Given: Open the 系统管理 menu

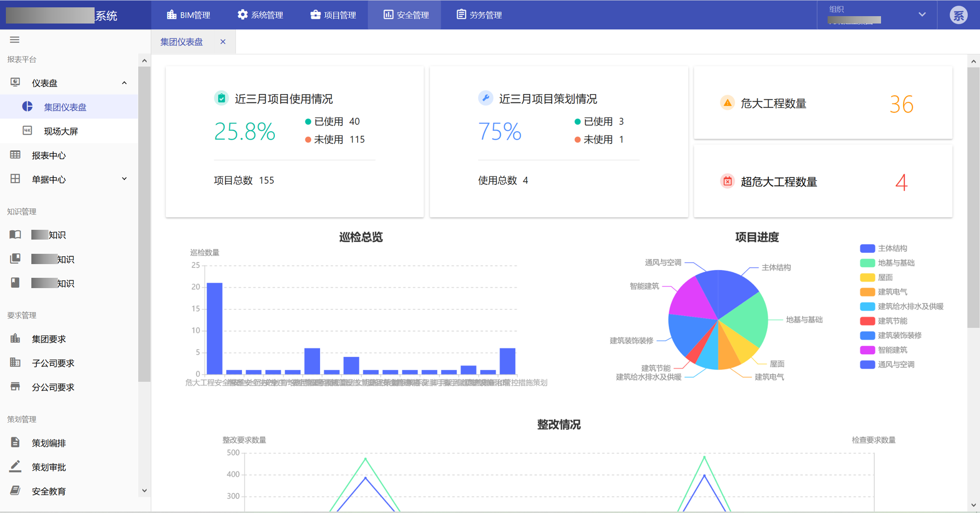Looking at the screenshot, I should click(x=260, y=15).
